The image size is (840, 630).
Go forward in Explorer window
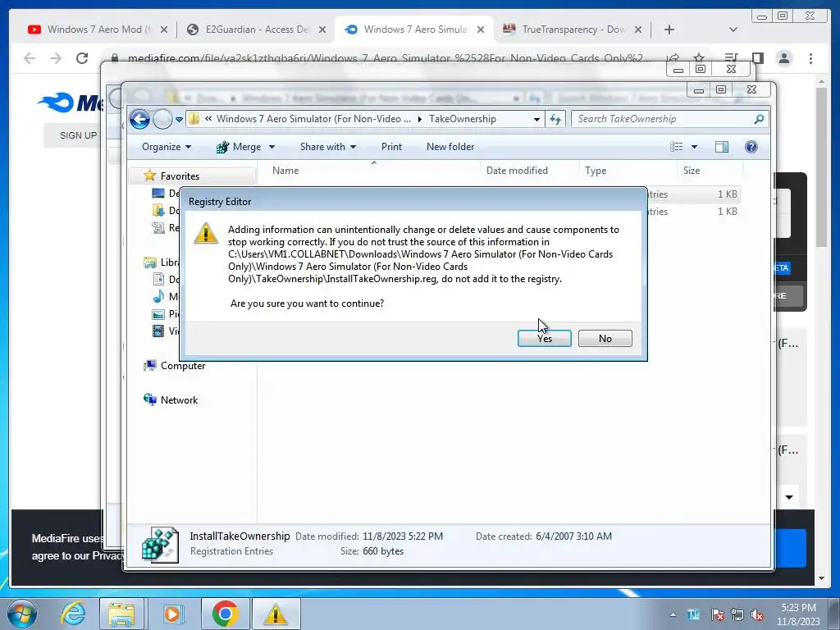pyautogui.click(x=162, y=119)
